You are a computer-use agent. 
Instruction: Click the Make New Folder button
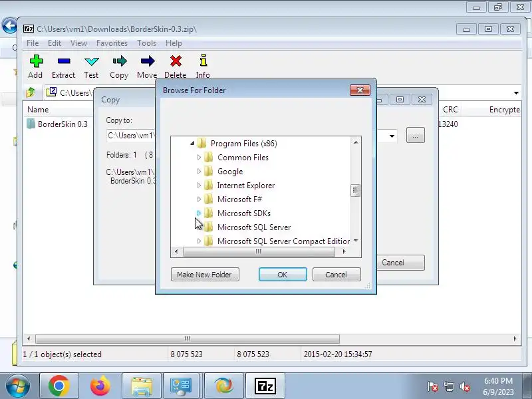point(205,275)
